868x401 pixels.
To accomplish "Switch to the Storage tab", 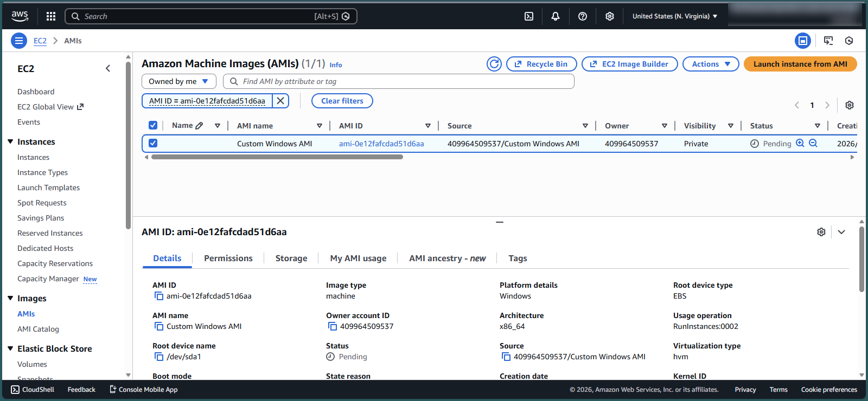I will click(x=291, y=258).
